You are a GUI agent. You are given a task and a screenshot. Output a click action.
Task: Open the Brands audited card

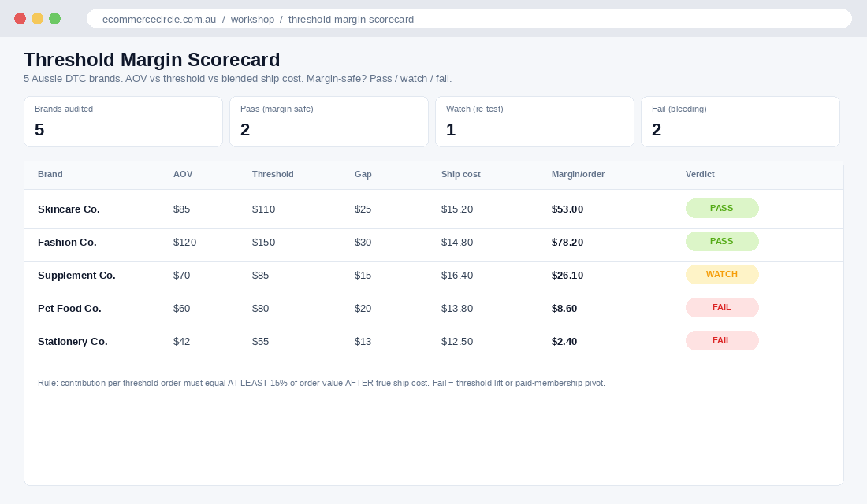click(x=123, y=121)
